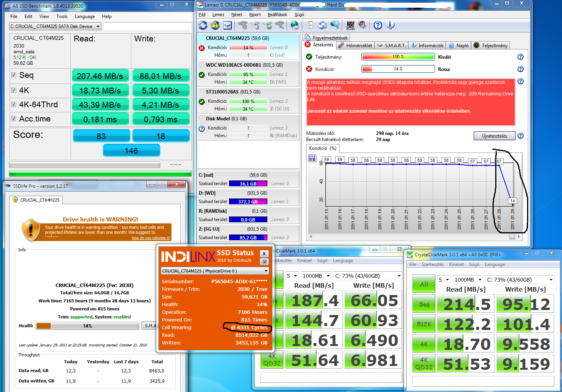Toggle the Acc.time checkbox in AS SSD

pyautogui.click(x=14, y=119)
